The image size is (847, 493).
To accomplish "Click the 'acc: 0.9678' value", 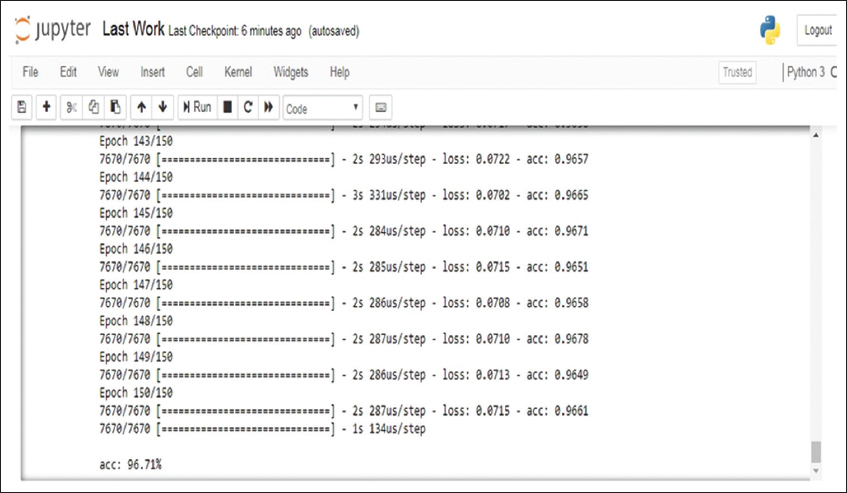I will coord(557,339).
